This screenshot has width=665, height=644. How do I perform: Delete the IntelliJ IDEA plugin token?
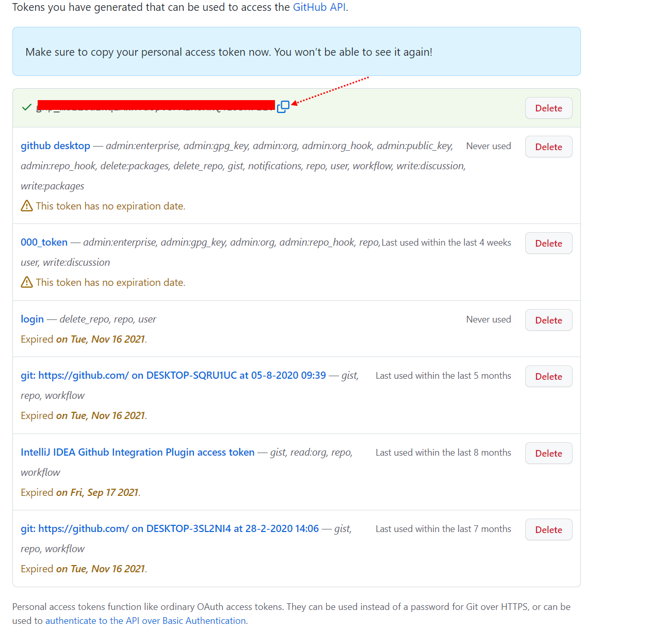548,453
